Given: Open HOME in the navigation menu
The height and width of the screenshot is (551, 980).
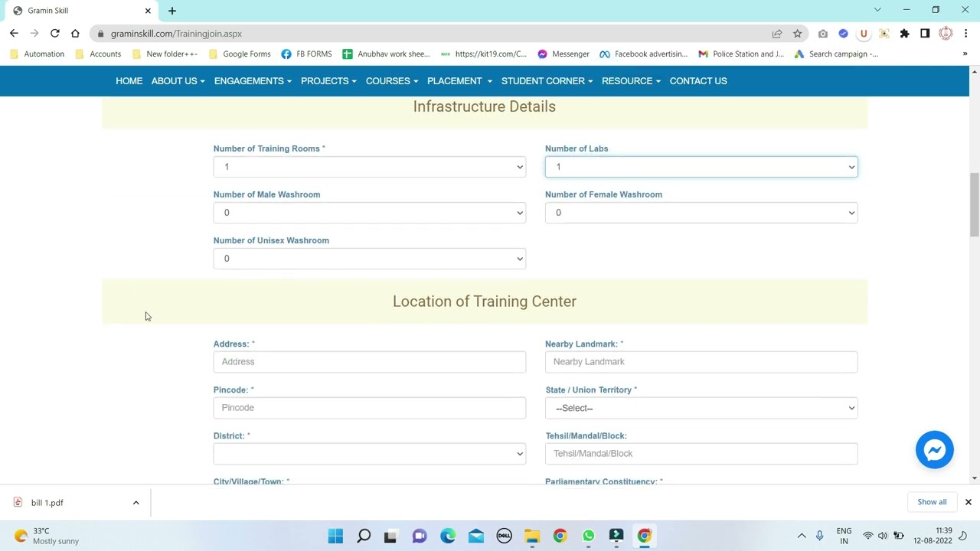Looking at the screenshot, I should coord(129,81).
